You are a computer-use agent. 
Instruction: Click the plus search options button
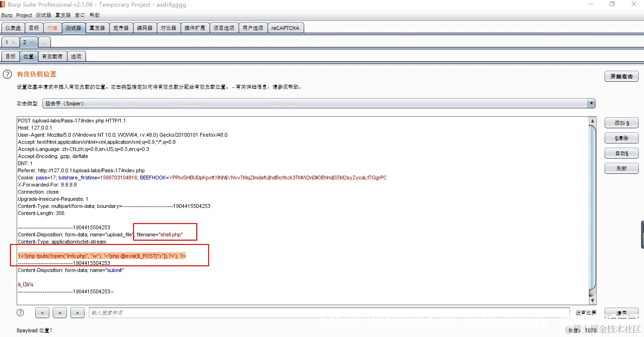pyautogui.click(x=60, y=313)
